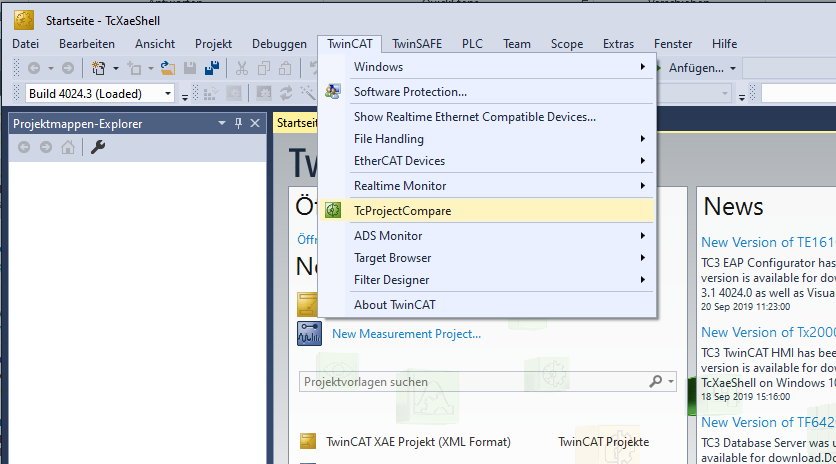Click the New Project toolbar icon
The width and height of the screenshot is (836, 464).
click(x=99, y=68)
